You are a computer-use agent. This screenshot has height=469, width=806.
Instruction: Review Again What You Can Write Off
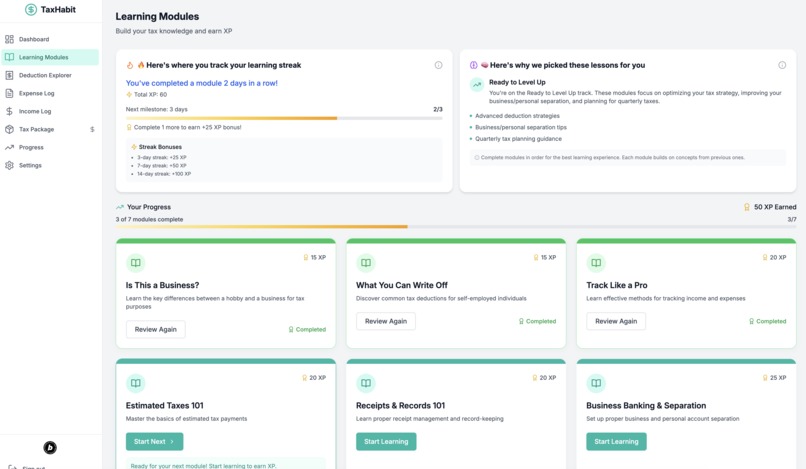pyautogui.click(x=386, y=321)
